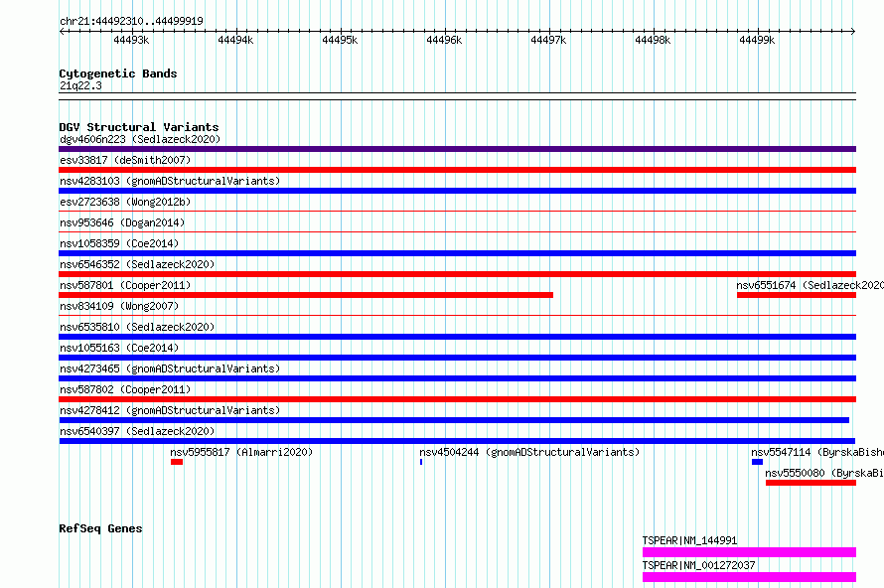Click the 44497k ruler mark
Screen dimensions: 884x588
tap(548, 40)
